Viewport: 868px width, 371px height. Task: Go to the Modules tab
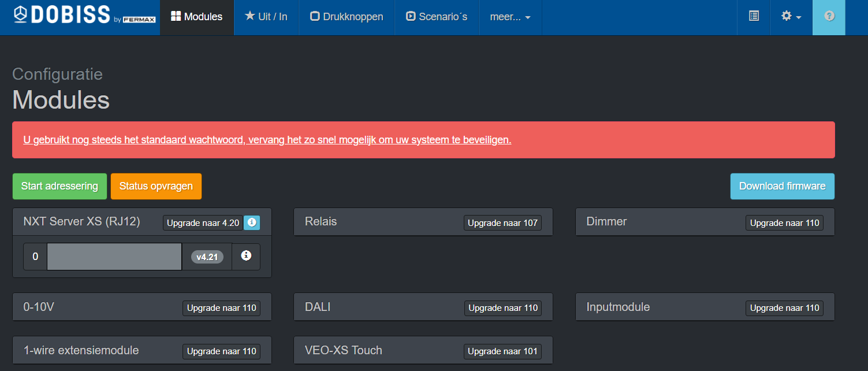coord(197,17)
